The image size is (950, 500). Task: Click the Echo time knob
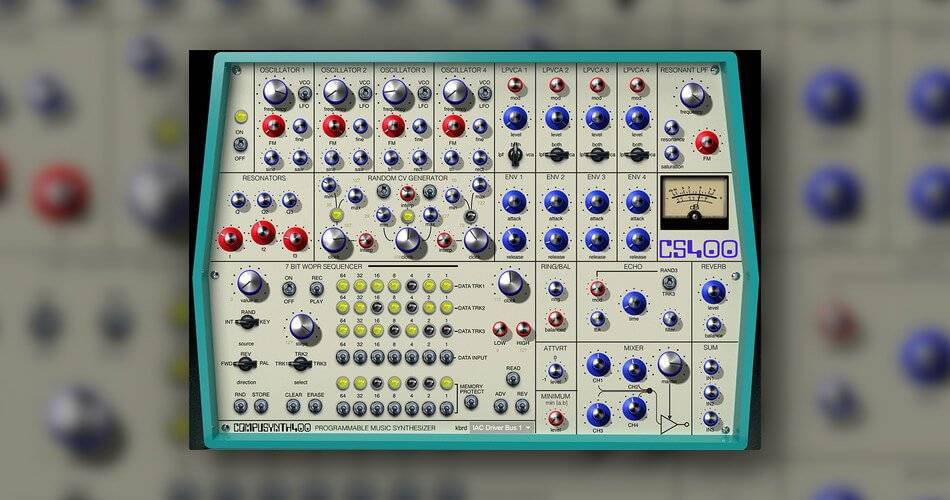(634, 302)
